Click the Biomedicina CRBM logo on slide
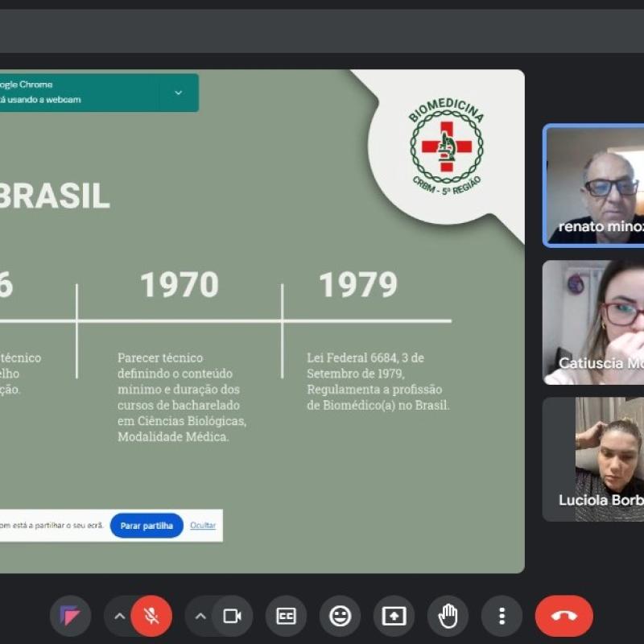Viewport: 644px width, 644px height. click(x=446, y=147)
